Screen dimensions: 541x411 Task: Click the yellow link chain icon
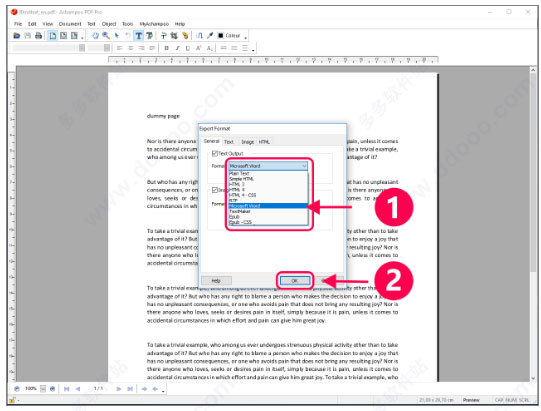click(185, 36)
